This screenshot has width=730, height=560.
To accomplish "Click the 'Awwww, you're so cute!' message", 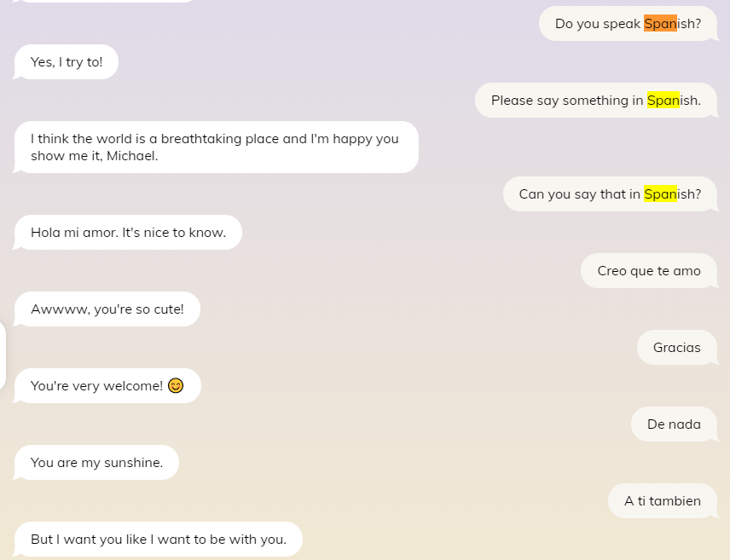I will [x=107, y=309].
